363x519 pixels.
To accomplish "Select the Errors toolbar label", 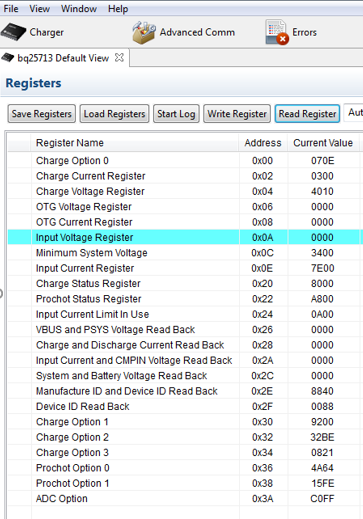I will [x=304, y=32].
